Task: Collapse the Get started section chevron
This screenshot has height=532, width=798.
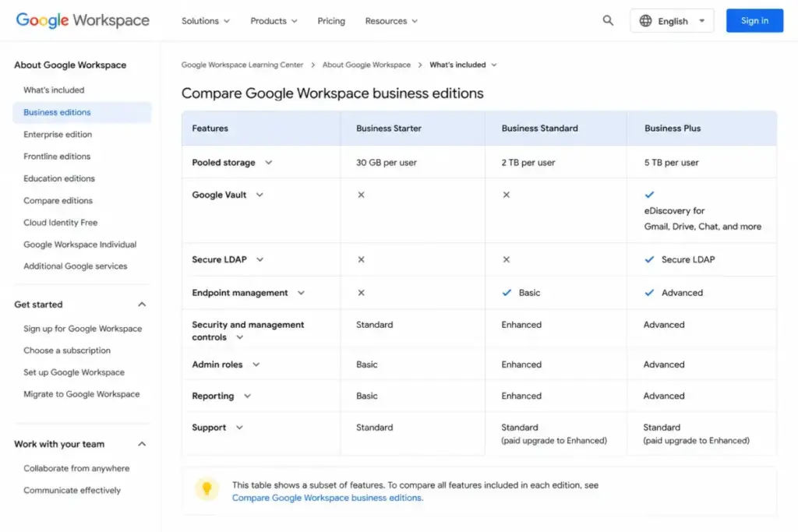Action: pos(142,304)
